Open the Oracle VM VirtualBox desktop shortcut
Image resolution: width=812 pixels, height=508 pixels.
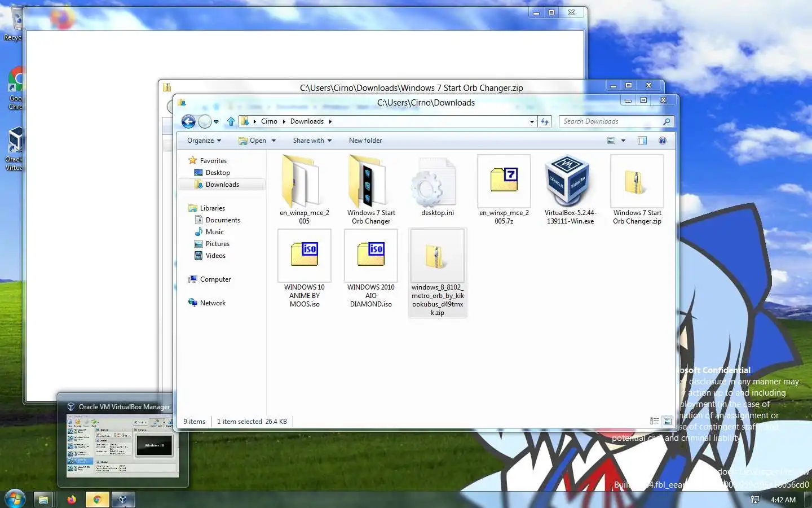point(15,149)
